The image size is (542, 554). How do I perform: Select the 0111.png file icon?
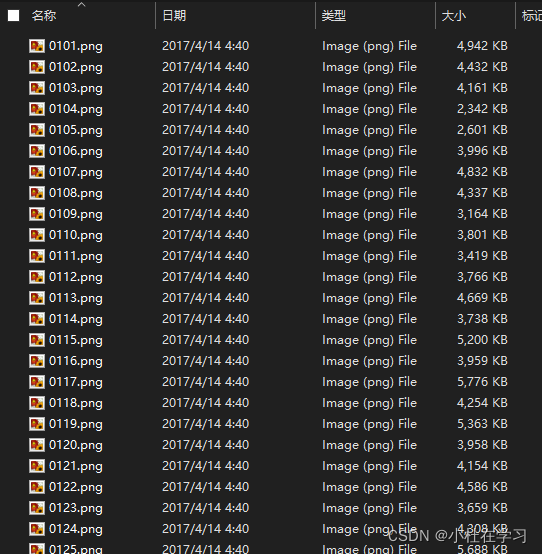(37, 256)
